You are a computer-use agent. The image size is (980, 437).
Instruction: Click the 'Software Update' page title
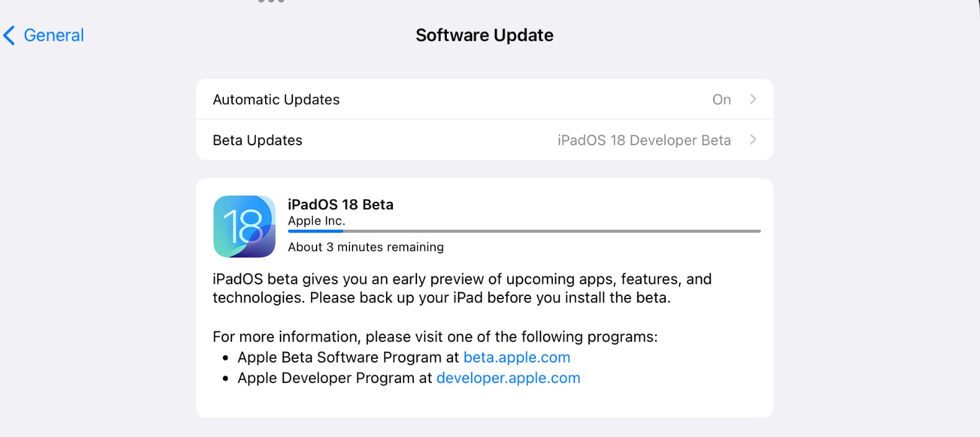click(485, 35)
